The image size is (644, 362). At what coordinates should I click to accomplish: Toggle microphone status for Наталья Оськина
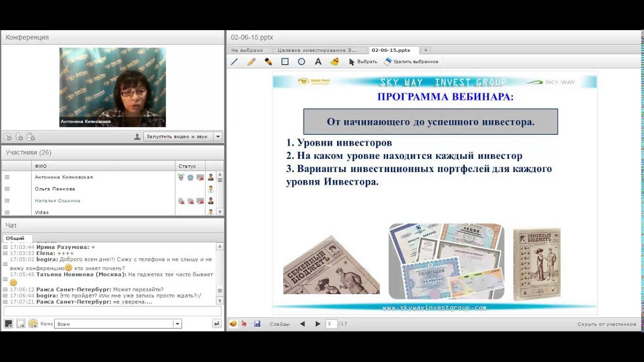tap(181, 201)
